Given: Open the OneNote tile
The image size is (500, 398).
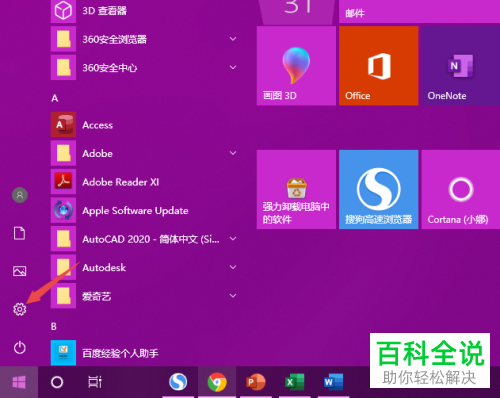Looking at the screenshot, I should coord(461,66).
